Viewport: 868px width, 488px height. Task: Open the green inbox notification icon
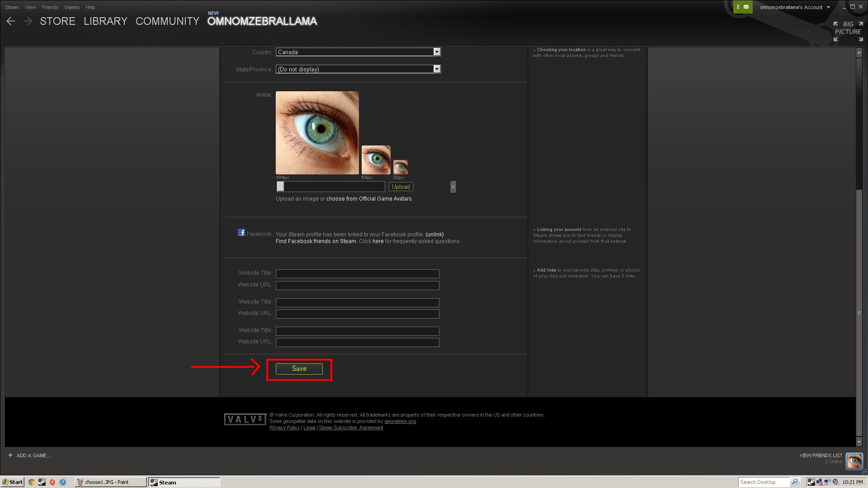click(742, 7)
